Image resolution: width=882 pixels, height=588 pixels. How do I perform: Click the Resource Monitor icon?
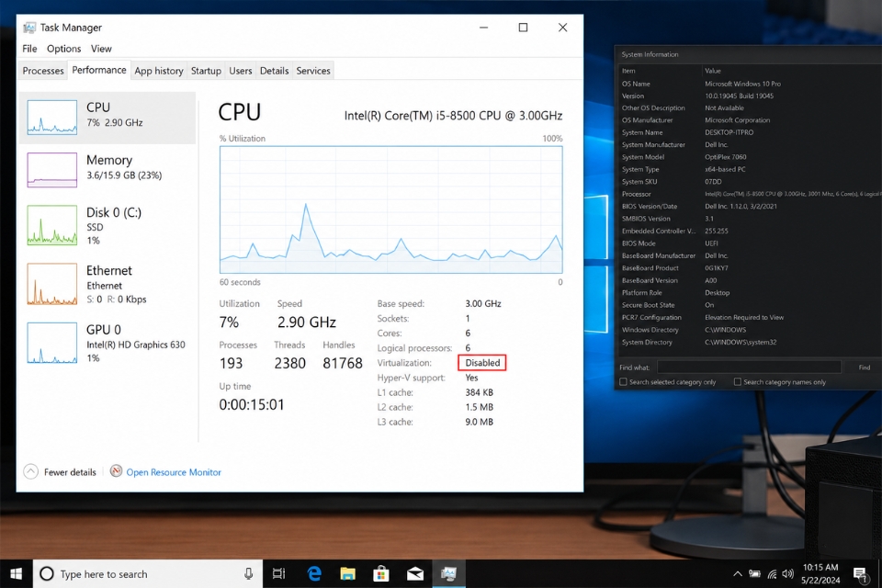click(x=116, y=471)
